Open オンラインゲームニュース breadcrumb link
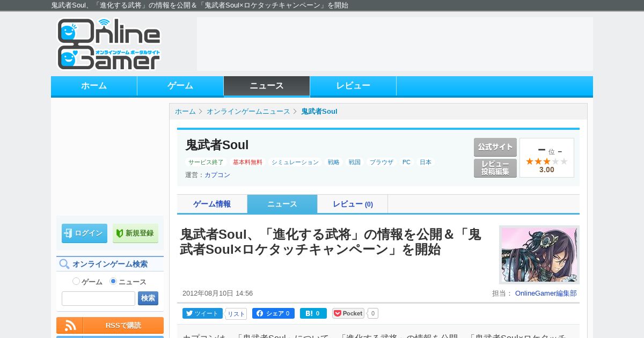The width and height of the screenshot is (644, 338). [248, 112]
